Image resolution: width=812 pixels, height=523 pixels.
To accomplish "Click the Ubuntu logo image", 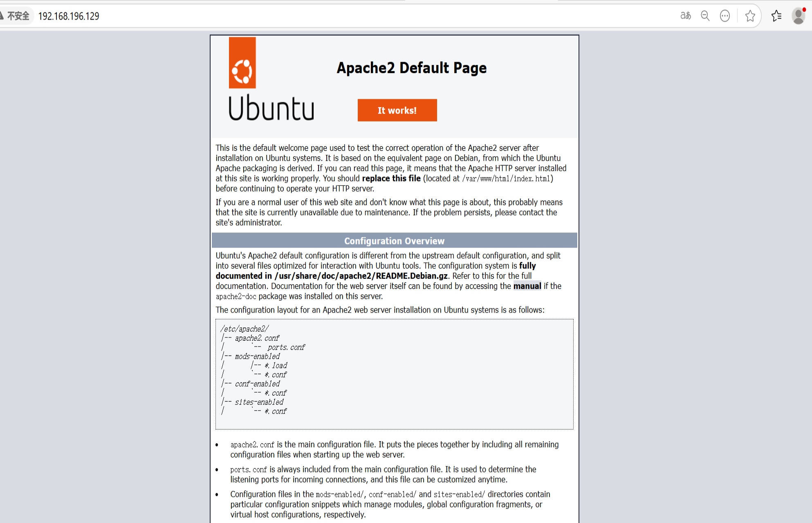I will coord(271,80).
